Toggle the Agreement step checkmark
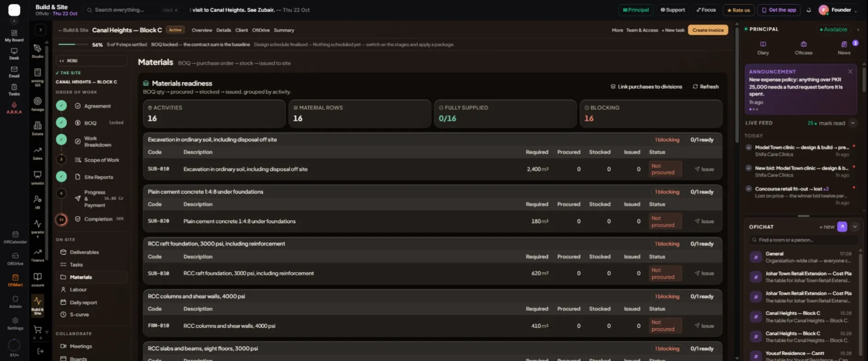 (61, 106)
